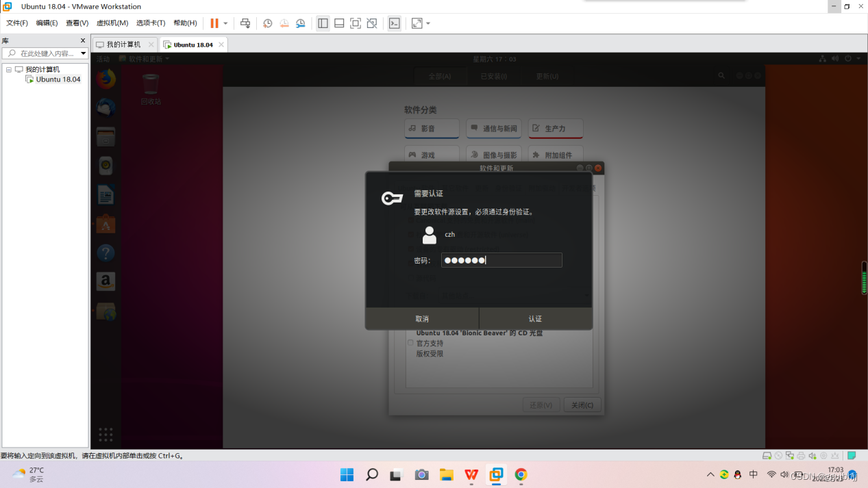The height and width of the screenshot is (488, 868).
Task: Click the stretch guest display icon
Action: pos(417,23)
